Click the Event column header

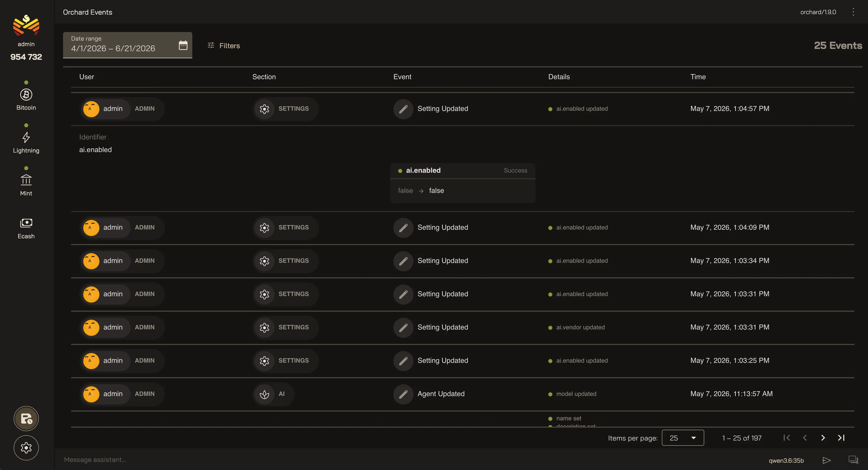point(402,77)
